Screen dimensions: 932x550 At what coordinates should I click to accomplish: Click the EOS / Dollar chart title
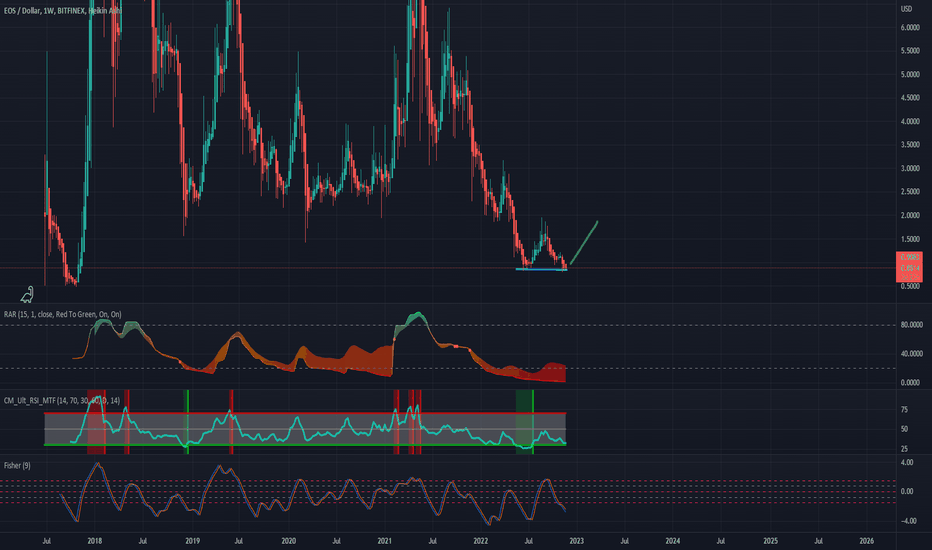pos(62,11)
